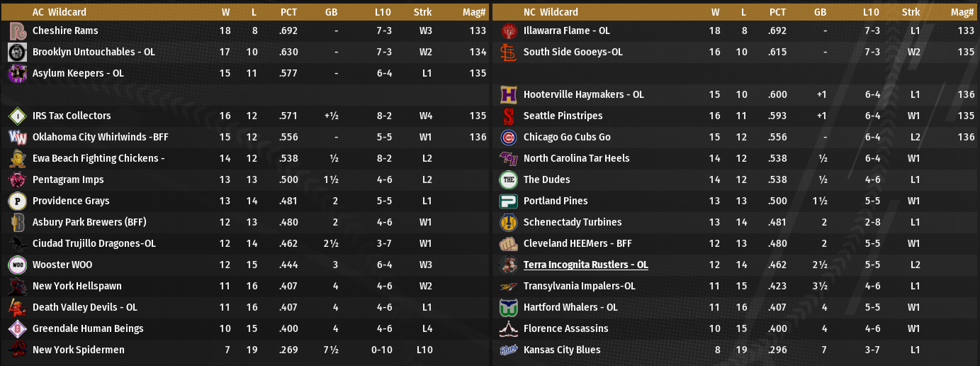Open the Illawarra Flame - OL team page

[x=566, y=31]
